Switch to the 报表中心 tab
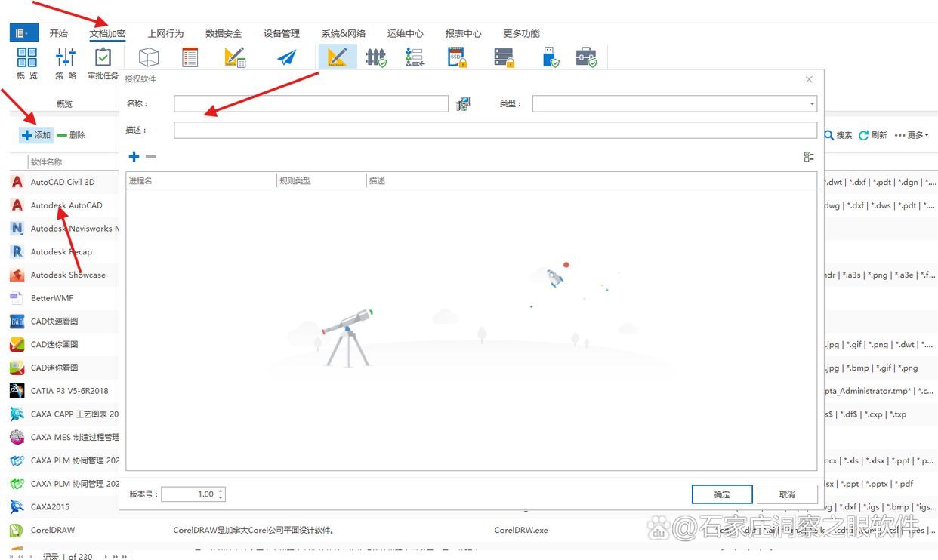 (x=464, y=33)
